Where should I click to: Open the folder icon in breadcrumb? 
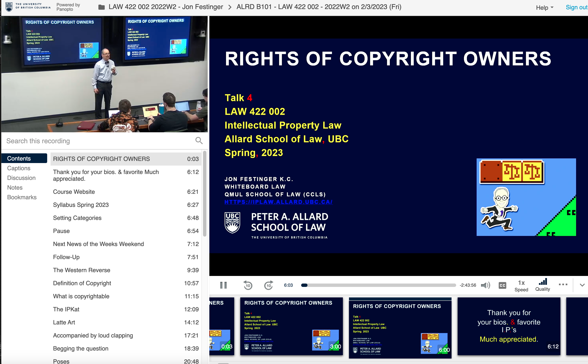(x=101, y=7)
